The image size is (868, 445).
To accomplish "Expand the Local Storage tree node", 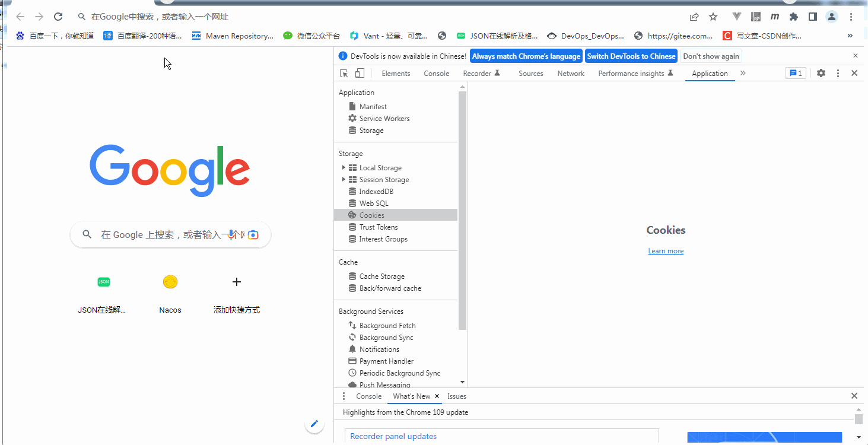I will click(344, 168).
